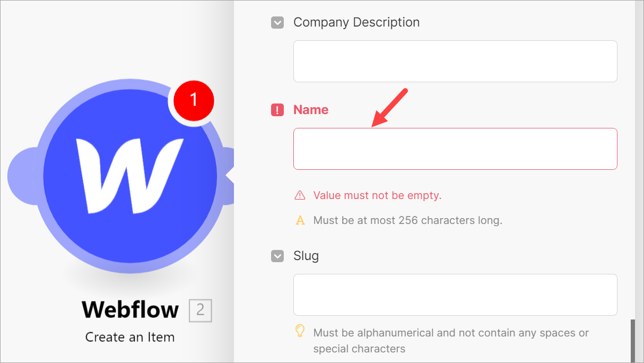This screenshot has height=363, width=644.
Task: Click the settings panel scrollbar thumb
Action: (632, 341)
